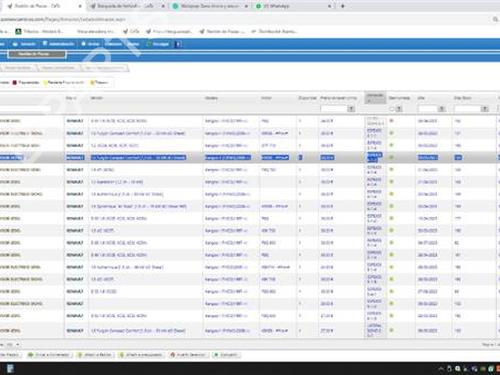Click the green status dot in first table row
This screenshot has height=375, width=500.
(x=391, y=121)
